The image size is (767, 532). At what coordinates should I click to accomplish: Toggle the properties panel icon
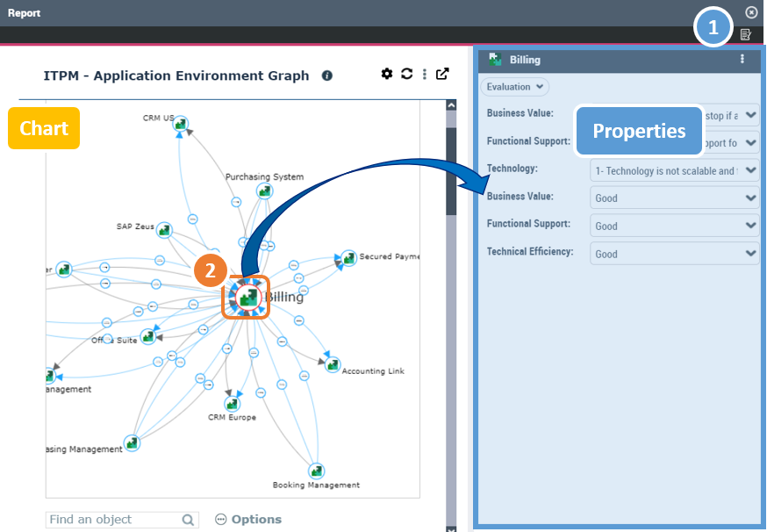[x=746, y=34]
